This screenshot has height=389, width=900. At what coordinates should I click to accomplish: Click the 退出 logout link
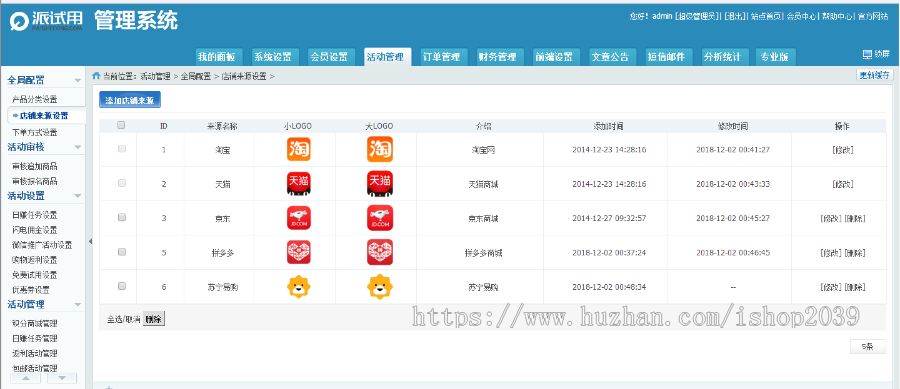click(x=735, y=16)
